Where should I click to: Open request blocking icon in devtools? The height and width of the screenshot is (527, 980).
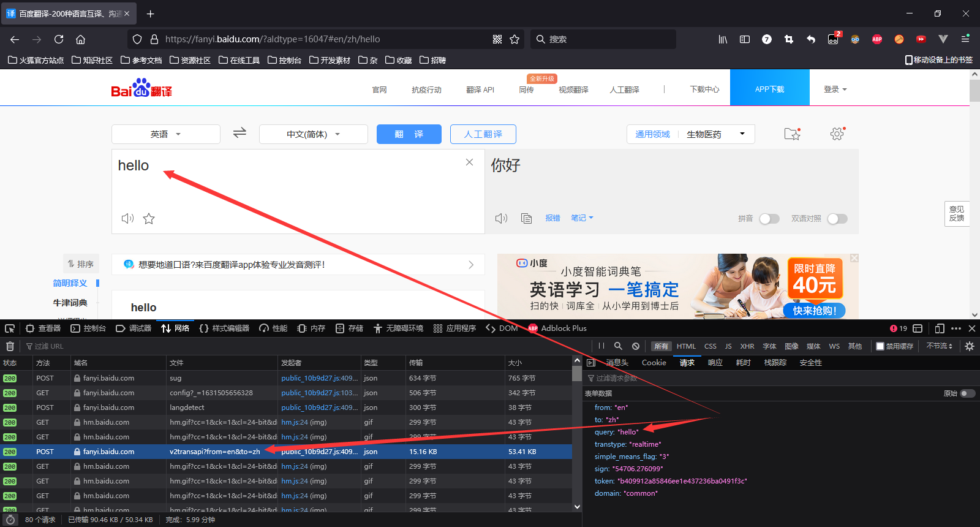tap(636, 346)
